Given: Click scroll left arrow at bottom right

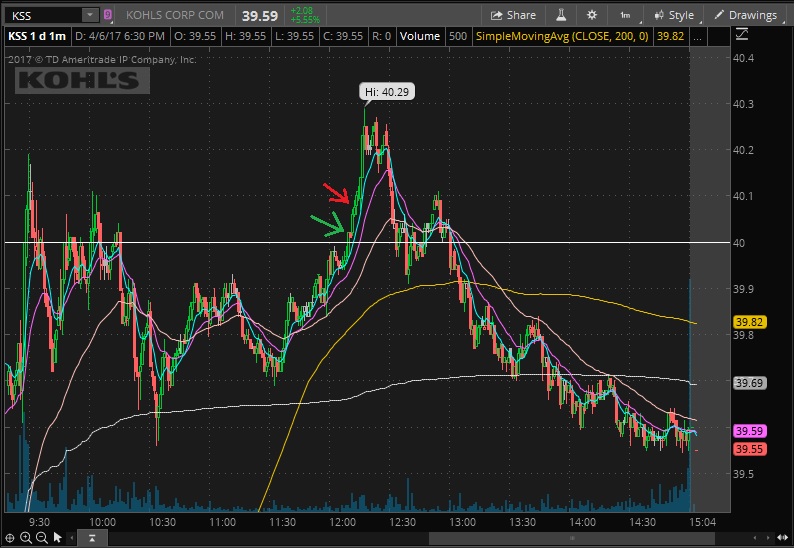Looking at the screenshot, I should tap(755, 538).
